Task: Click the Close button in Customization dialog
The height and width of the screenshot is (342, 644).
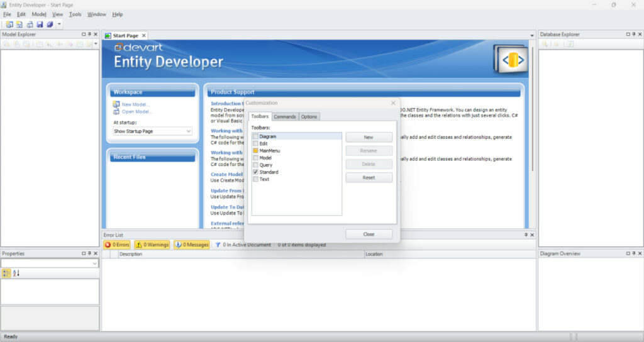Action: click(x=369, y=234)
